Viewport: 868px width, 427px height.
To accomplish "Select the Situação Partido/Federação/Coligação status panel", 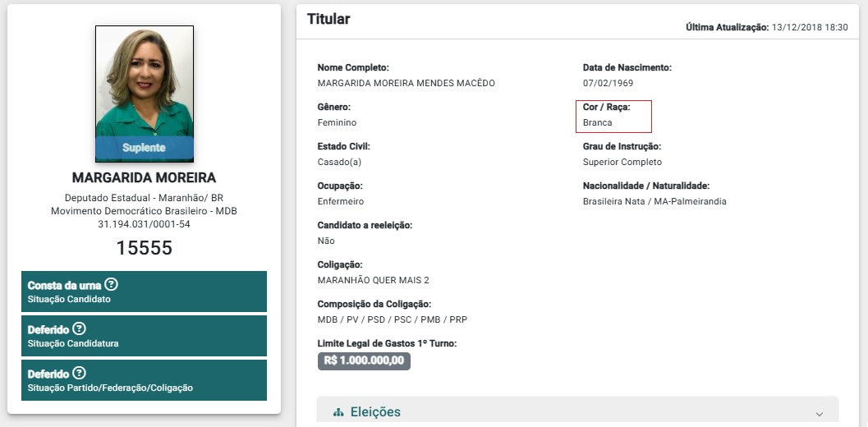I will (x=144, y=380).
